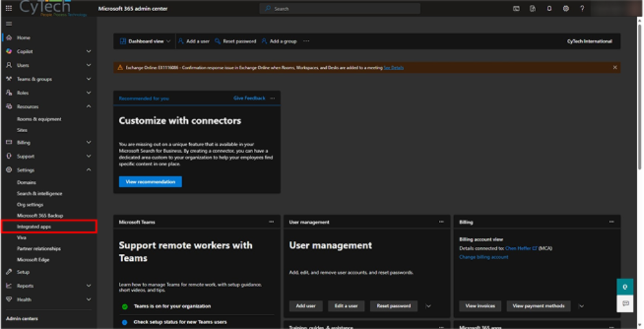Open Billing card more options
644x329 pixels.
612,222
